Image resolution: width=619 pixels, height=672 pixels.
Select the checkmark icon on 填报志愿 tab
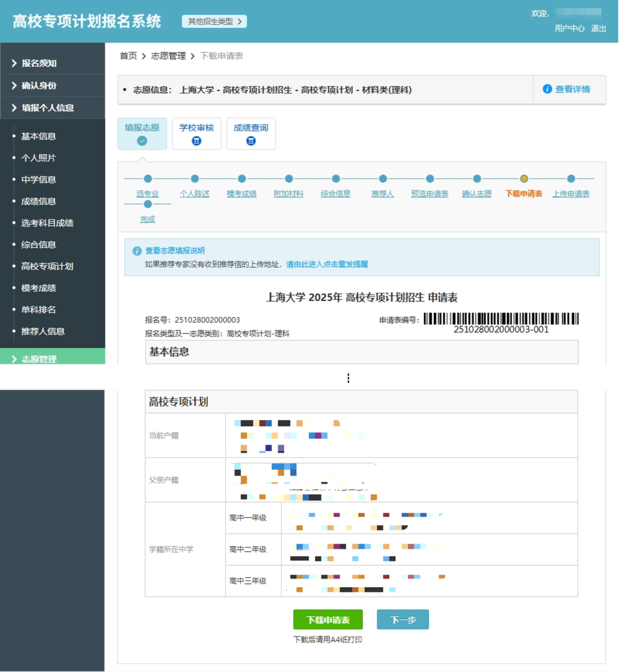coord(142,140)
